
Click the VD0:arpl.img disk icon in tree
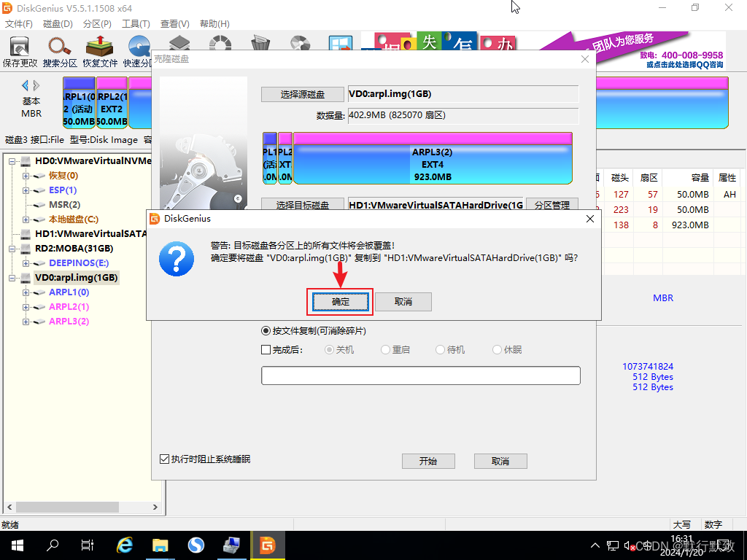tap(26, 278)
